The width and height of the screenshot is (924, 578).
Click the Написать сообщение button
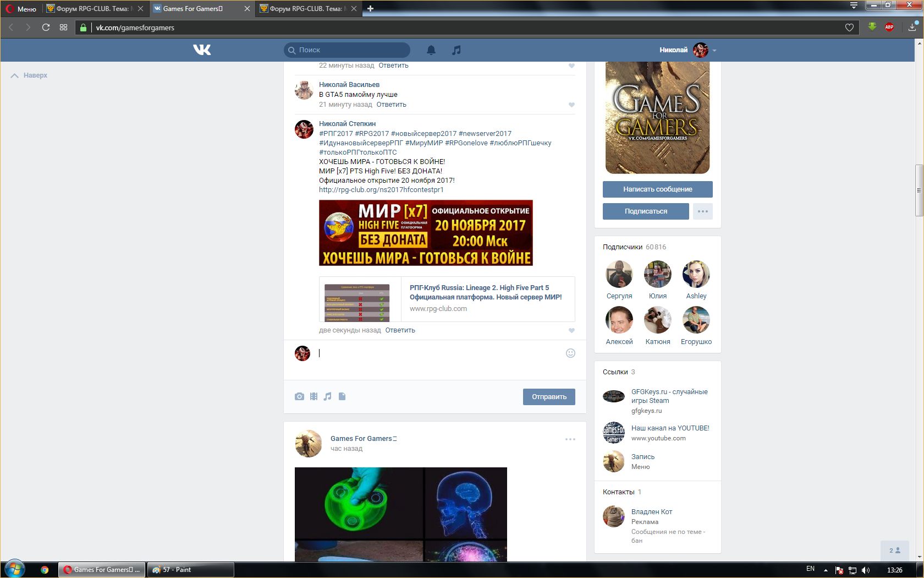click(658, 189)
